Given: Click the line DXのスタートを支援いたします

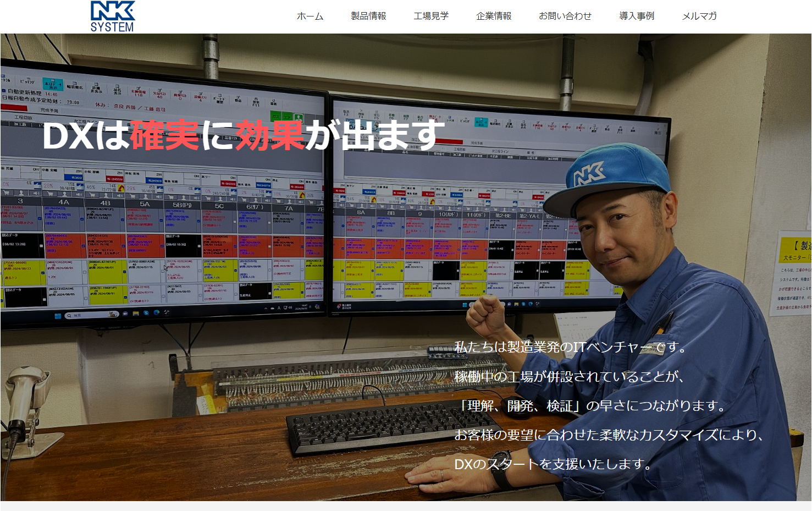Looking at the screenshot, I should pyautogui.click(x=553, y=464).
